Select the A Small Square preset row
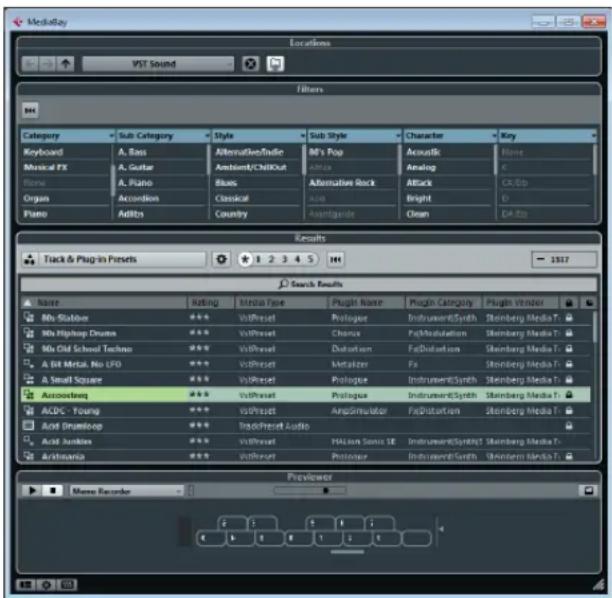Image resolution: width=612 pixels, height=598 pixels. point(306,380)
